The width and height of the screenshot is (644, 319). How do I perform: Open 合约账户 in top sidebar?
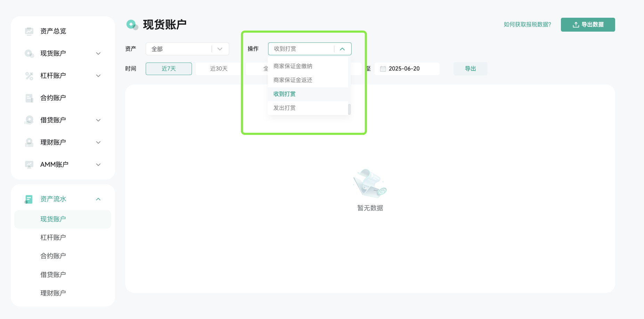click(53, 98)
